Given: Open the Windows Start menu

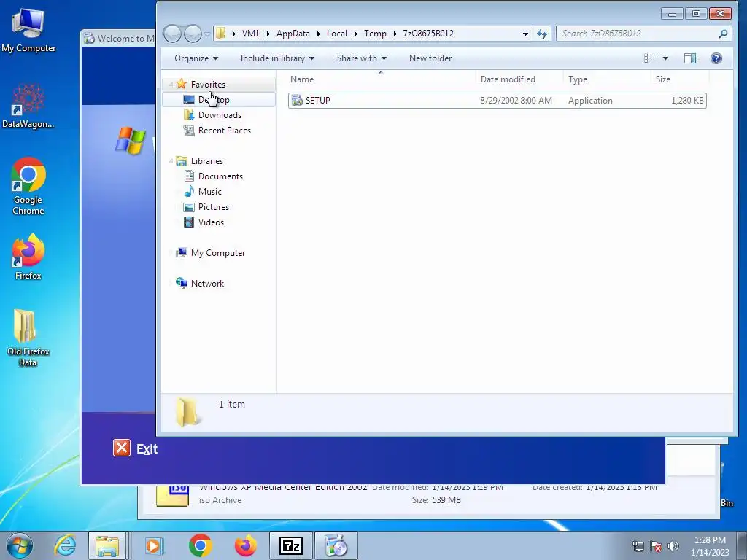Looking at the screenshot, I should (19, 545).
